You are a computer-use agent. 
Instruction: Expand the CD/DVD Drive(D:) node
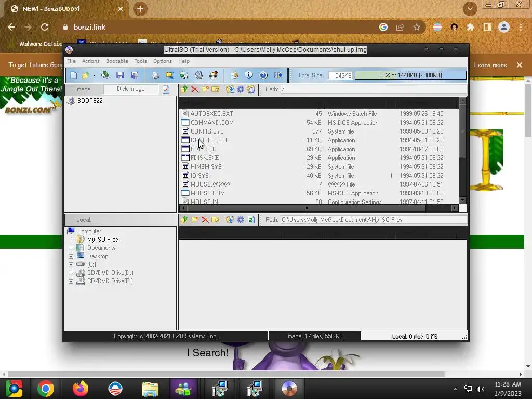71,273
